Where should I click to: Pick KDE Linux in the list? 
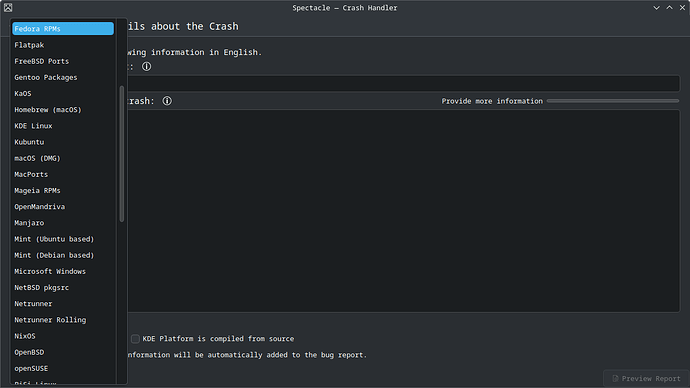click(63, 126)
